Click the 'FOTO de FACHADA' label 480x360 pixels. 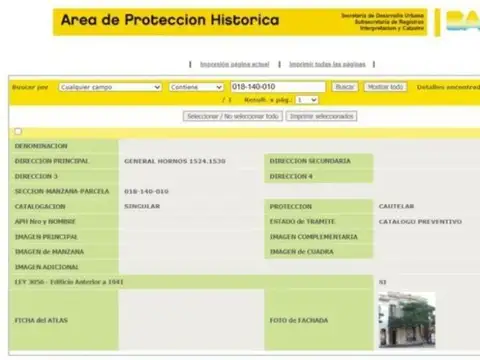299,320
